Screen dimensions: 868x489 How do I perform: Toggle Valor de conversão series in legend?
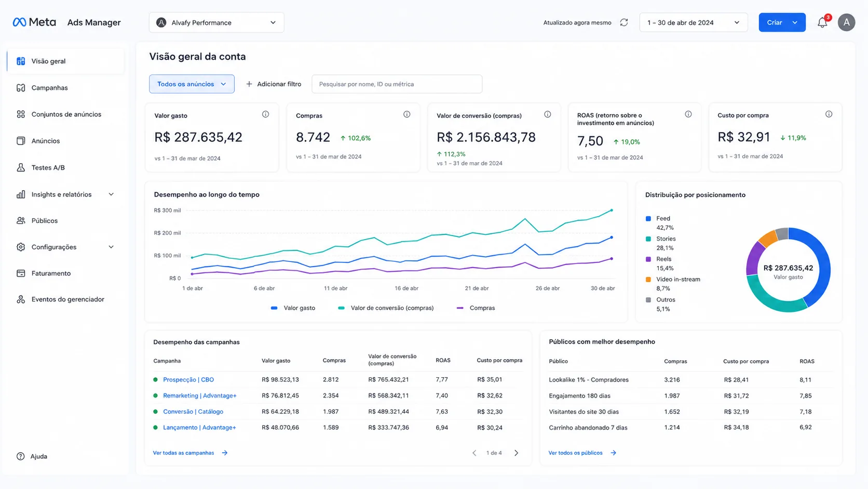point(386,308)
